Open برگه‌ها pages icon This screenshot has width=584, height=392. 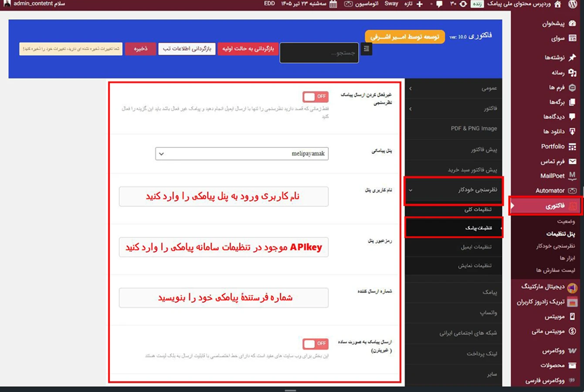pyautogui.click(x=573, y=102)
